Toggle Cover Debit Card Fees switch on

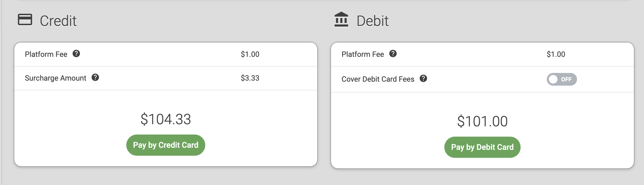[x=562, y=79]
